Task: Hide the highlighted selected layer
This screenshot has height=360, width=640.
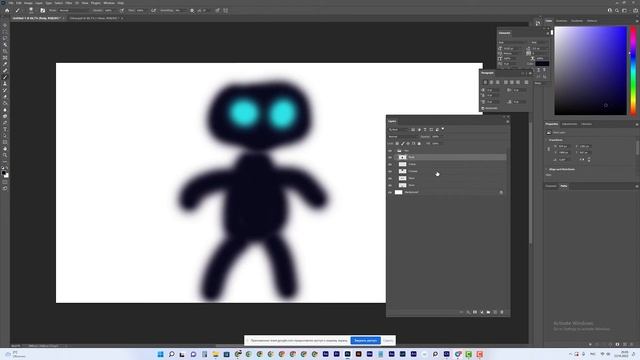Action: pos(390,157)
